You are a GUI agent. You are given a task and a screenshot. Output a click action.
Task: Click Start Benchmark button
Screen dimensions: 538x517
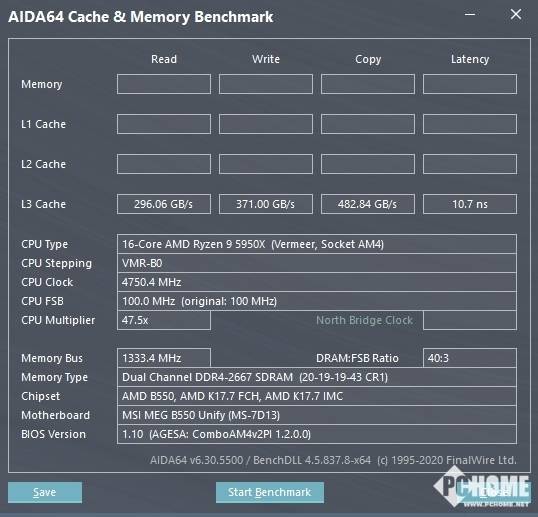click(x=270, y=492)
